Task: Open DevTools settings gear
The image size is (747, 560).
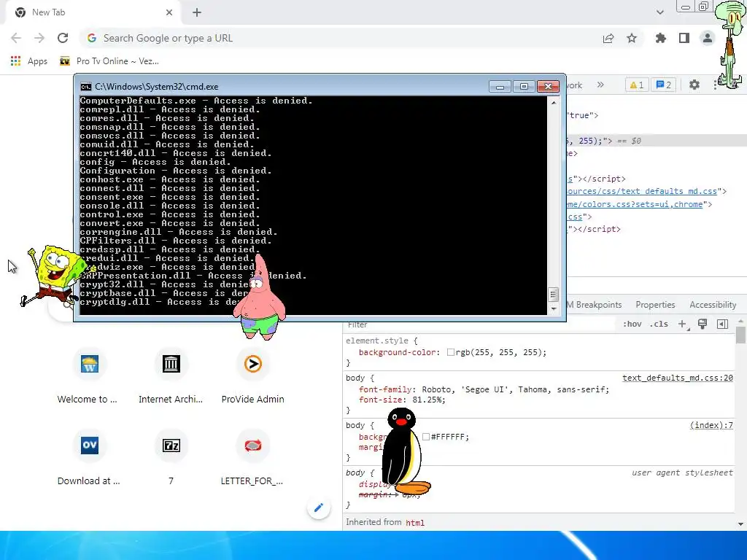Action: coord(694,85)
